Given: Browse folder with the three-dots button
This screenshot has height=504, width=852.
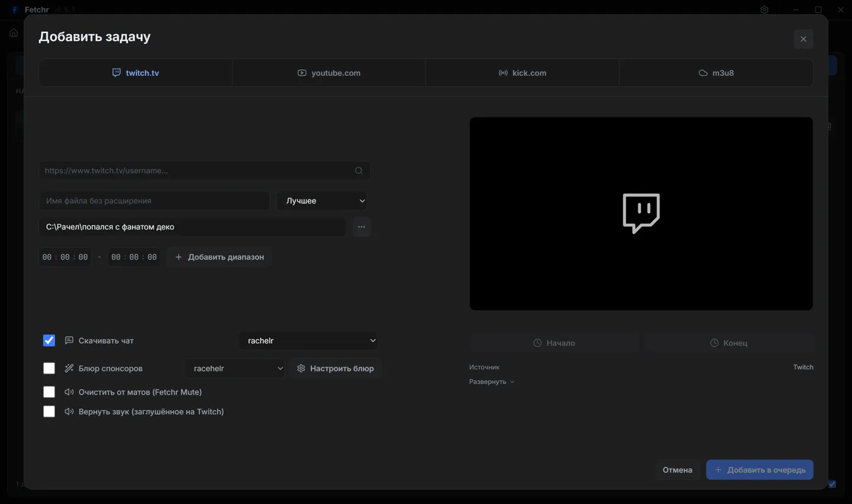Looking at the screenshot, I should (362, 227).
